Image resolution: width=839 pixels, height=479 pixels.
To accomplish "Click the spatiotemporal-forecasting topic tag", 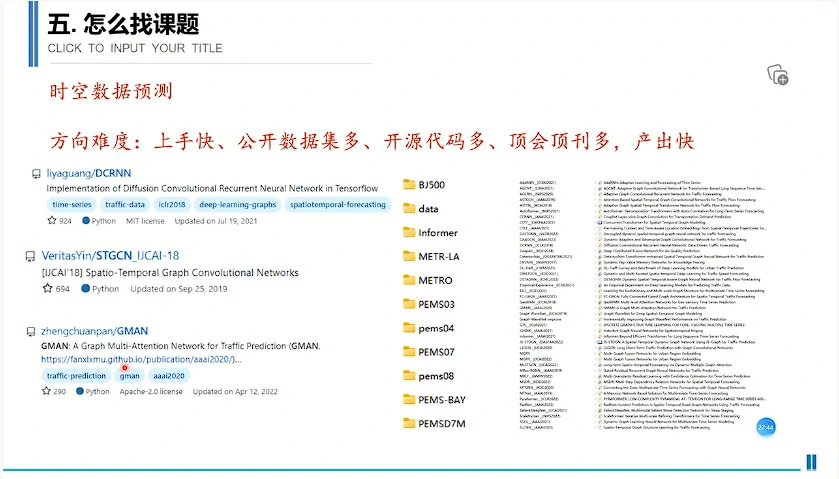I will 337,205.
